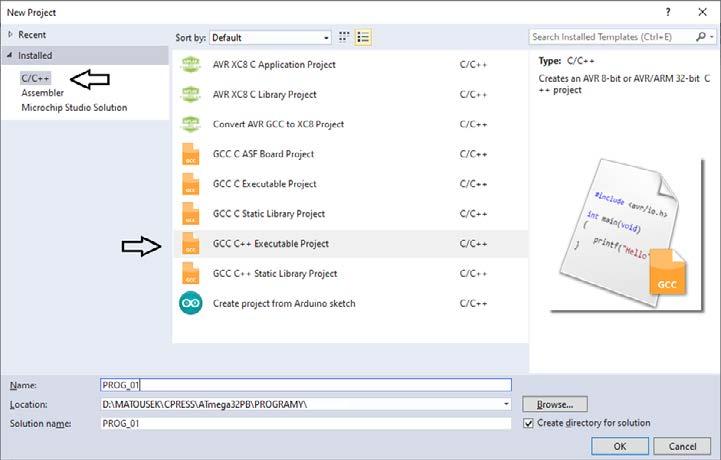
Task: Select the Microchip Studio Solution category
Action: tap(74, 108)
